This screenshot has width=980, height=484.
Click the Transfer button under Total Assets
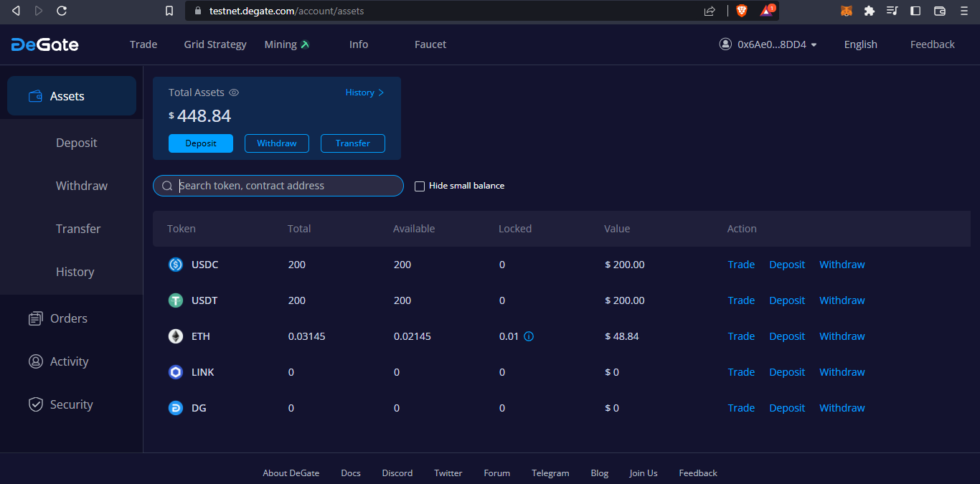pyautogui.click(x=353, y=143)
